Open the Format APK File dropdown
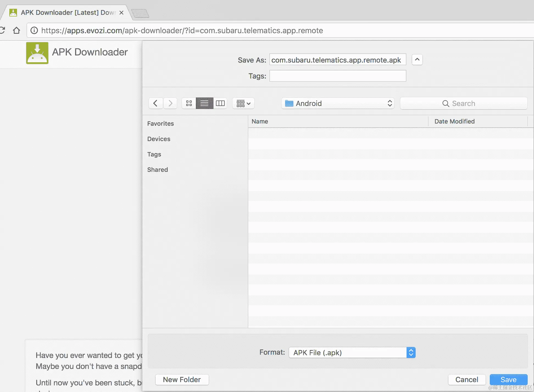Viewport: 534px width, 392px height. [352, 352]
